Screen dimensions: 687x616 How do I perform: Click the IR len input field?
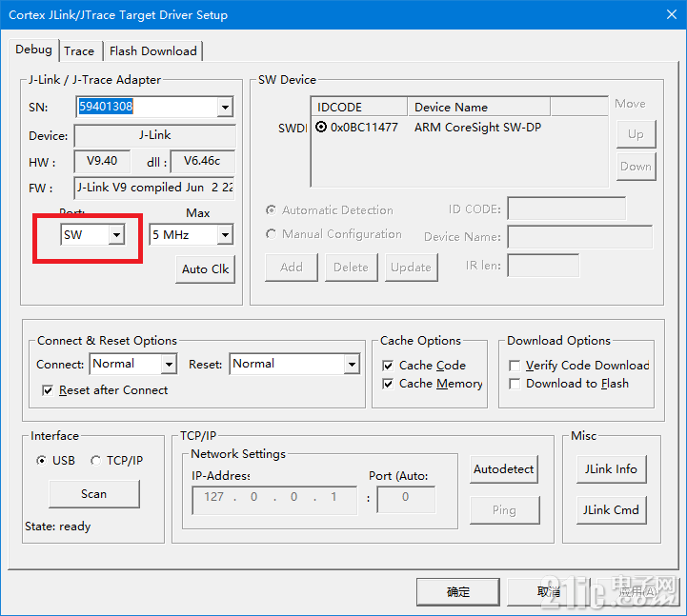pyautogui.click(x=543, y=266)
